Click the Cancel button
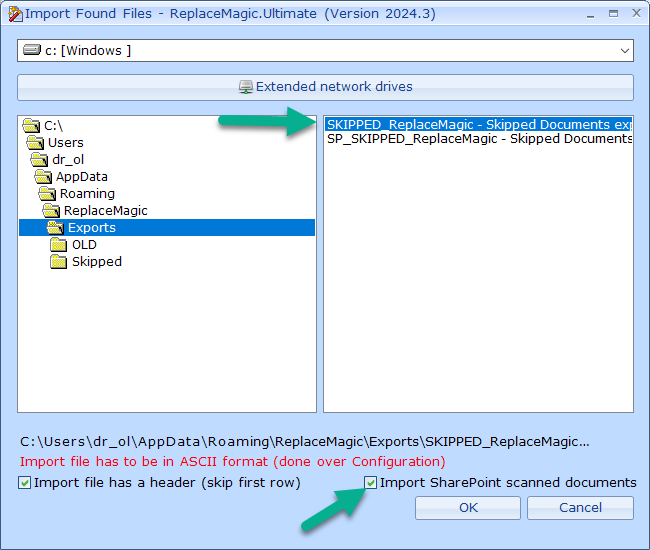The image size is (650, 550). tap(580, 508)
